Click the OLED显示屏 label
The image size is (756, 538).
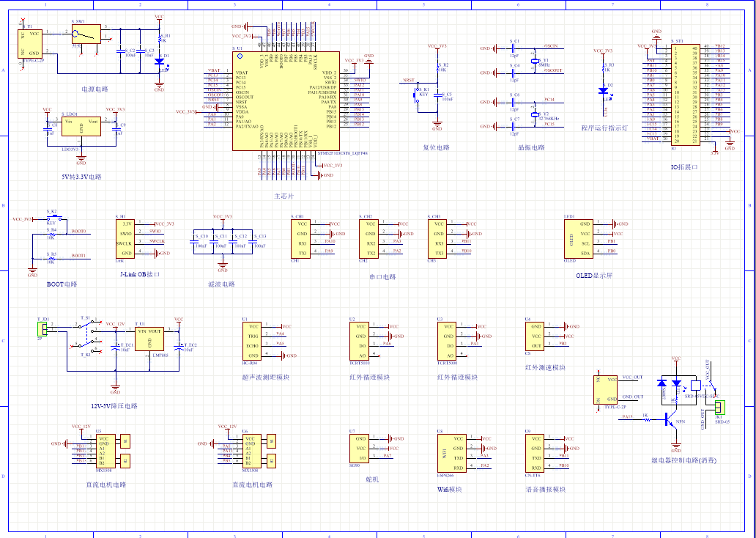point(594,276)
